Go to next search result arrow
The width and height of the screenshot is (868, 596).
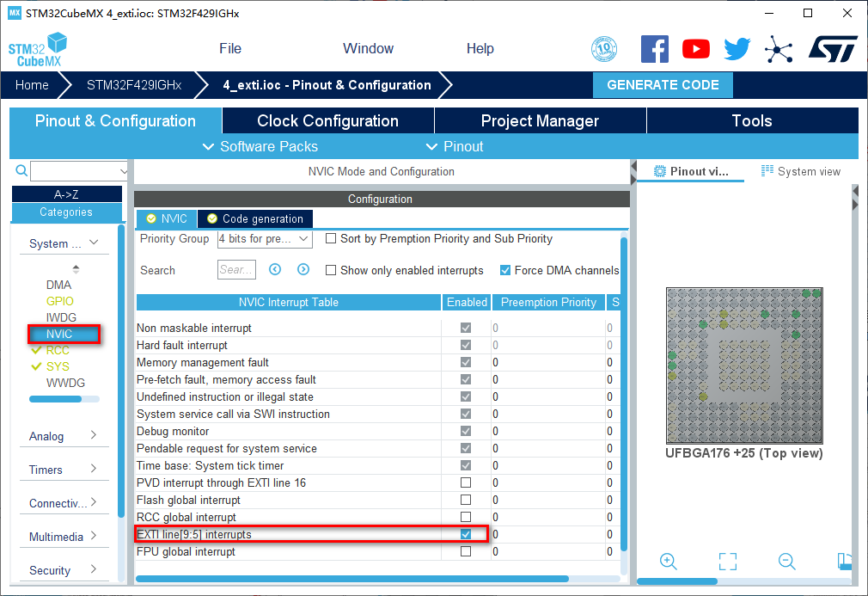pyautogui.click(x=303, y=270)
